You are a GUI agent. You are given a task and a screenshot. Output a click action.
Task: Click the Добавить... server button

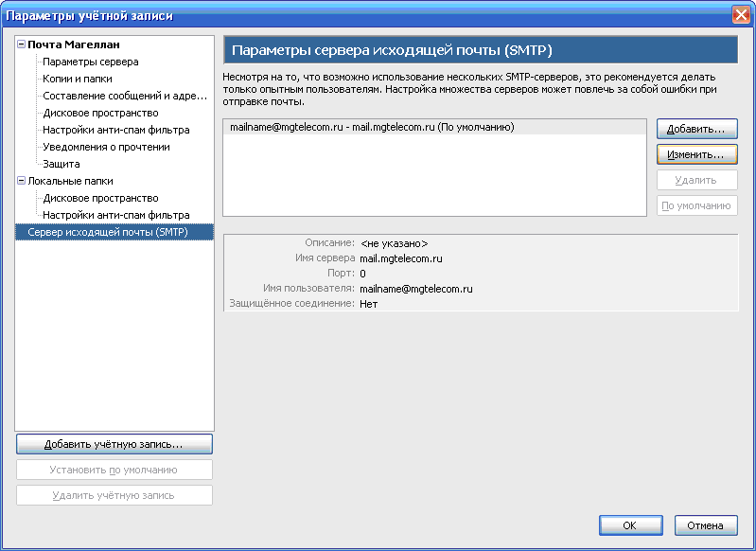pos(696,128)
